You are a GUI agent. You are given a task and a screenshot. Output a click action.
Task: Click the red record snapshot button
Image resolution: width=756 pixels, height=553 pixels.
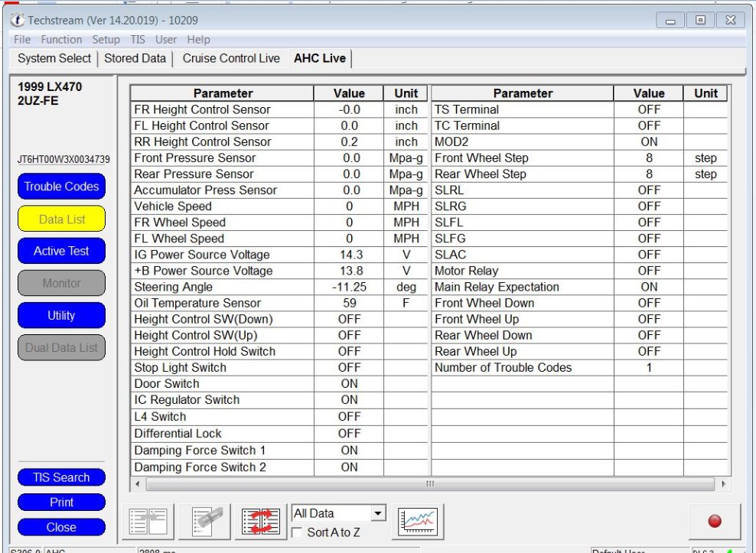(x=715, y=521)
